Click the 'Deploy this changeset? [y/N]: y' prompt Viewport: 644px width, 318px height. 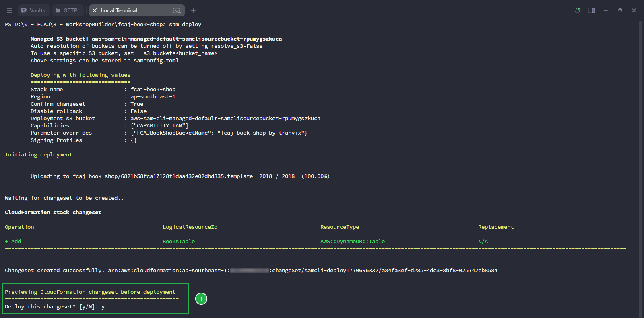[55, 307]
